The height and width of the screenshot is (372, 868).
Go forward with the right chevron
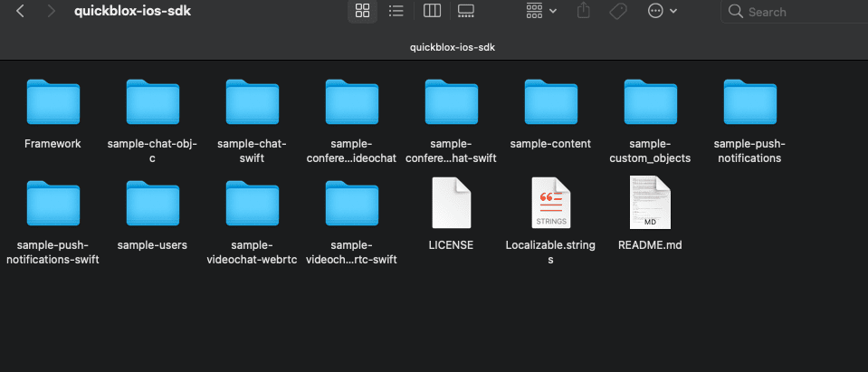[x=52, y=11]
